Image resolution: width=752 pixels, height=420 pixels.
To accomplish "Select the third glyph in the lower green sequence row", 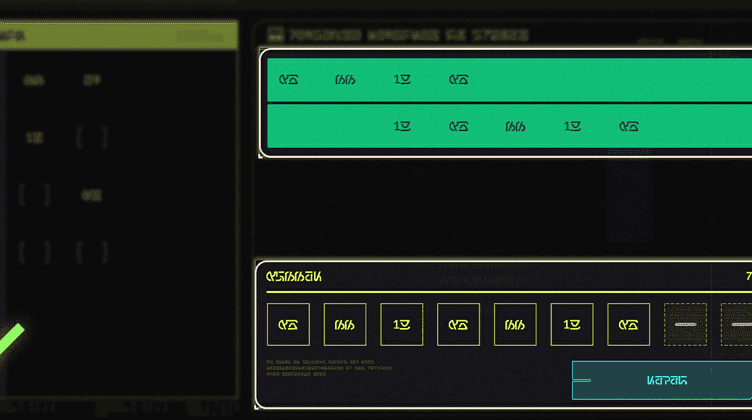I will coord(515,127).
